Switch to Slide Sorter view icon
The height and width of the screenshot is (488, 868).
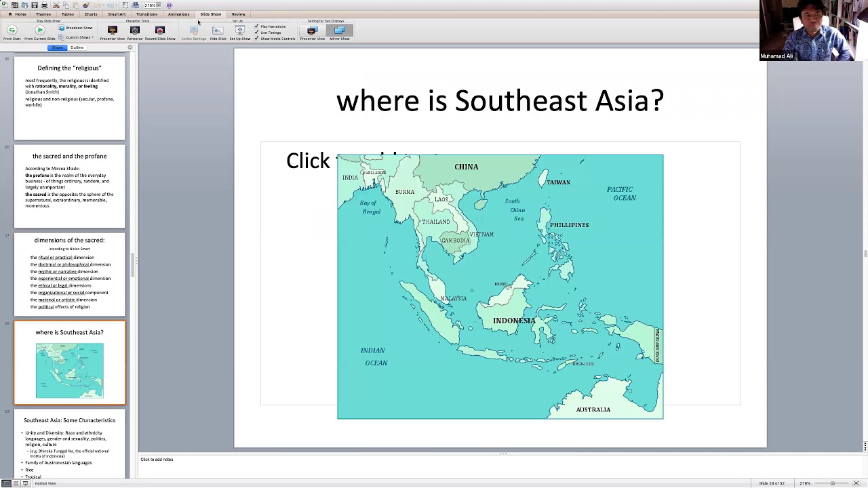point(16,483)
